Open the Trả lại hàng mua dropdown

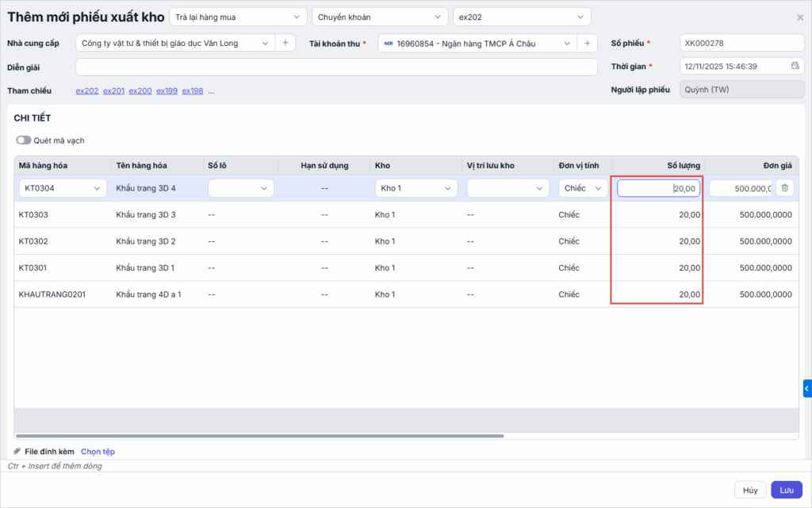[238, 17]
